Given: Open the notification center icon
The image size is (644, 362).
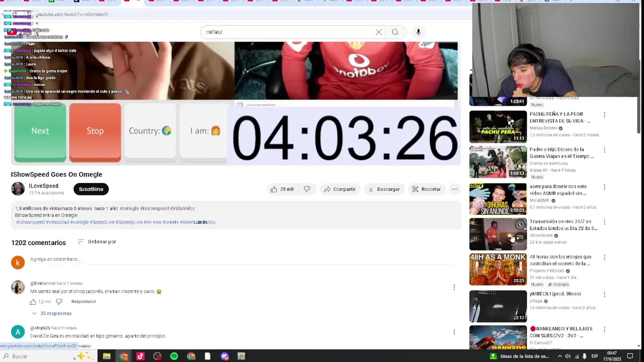Looking at the screenshot, I should pos(630,356).
